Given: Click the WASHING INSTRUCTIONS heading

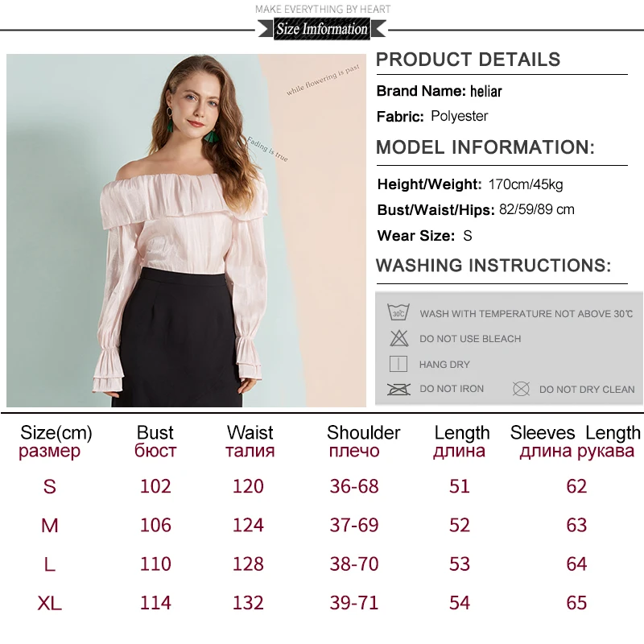Looking at the screenshot, I should click(x=493, y=266).
